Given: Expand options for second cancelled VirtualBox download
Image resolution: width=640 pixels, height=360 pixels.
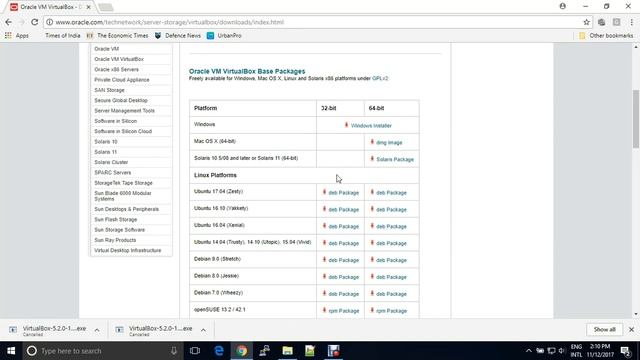Looking at the screenshot, I should [x=203, y=330].
